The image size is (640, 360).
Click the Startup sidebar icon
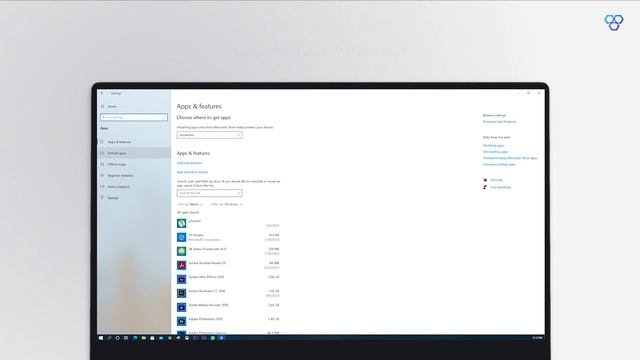102,198
